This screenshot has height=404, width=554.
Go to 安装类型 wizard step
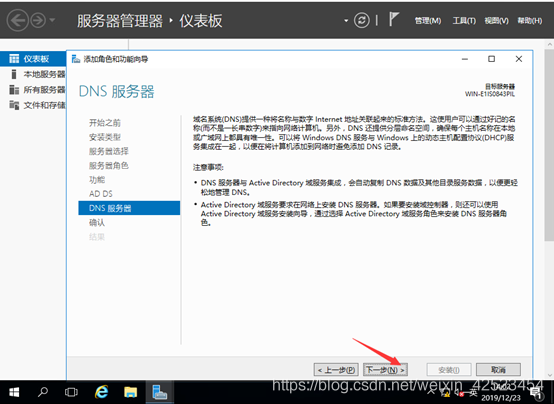[105, 137]
